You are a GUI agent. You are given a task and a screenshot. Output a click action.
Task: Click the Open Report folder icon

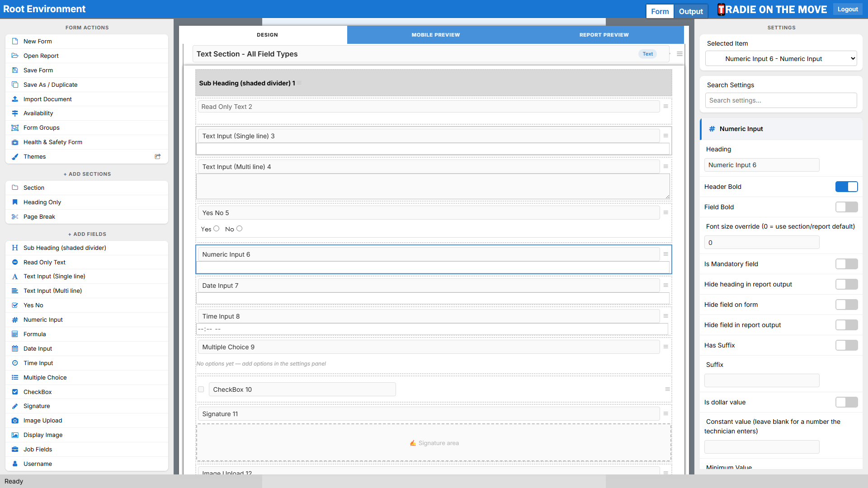pyautogui.click(x=15, y=56)
